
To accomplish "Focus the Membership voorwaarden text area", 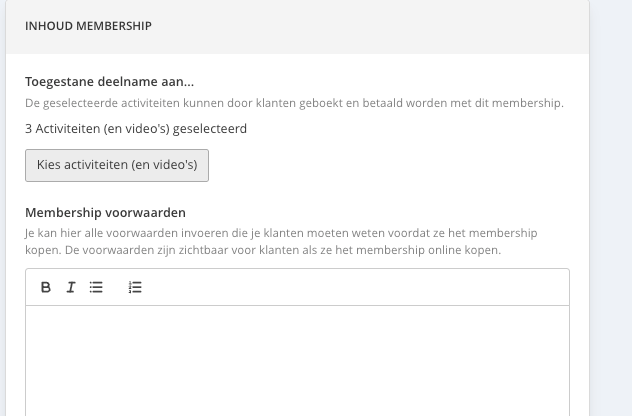I will click(297, 361).
